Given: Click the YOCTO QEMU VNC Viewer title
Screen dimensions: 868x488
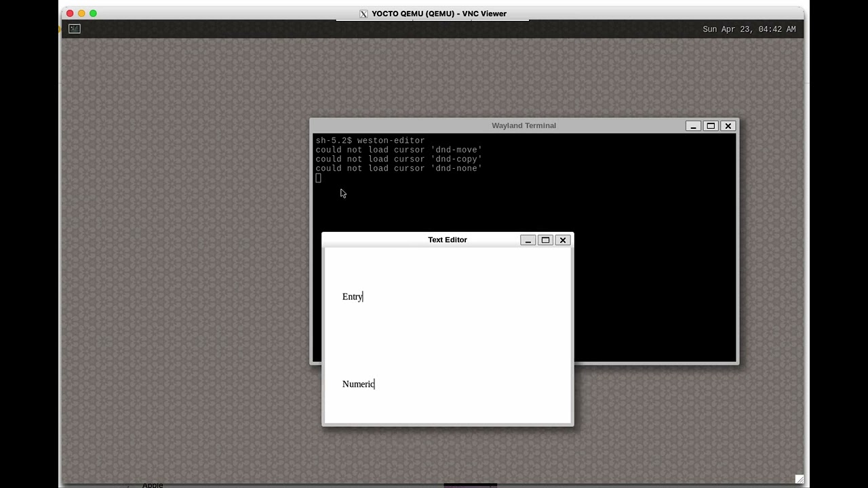Looking at the screenshot, I should (x=439, y=14).
